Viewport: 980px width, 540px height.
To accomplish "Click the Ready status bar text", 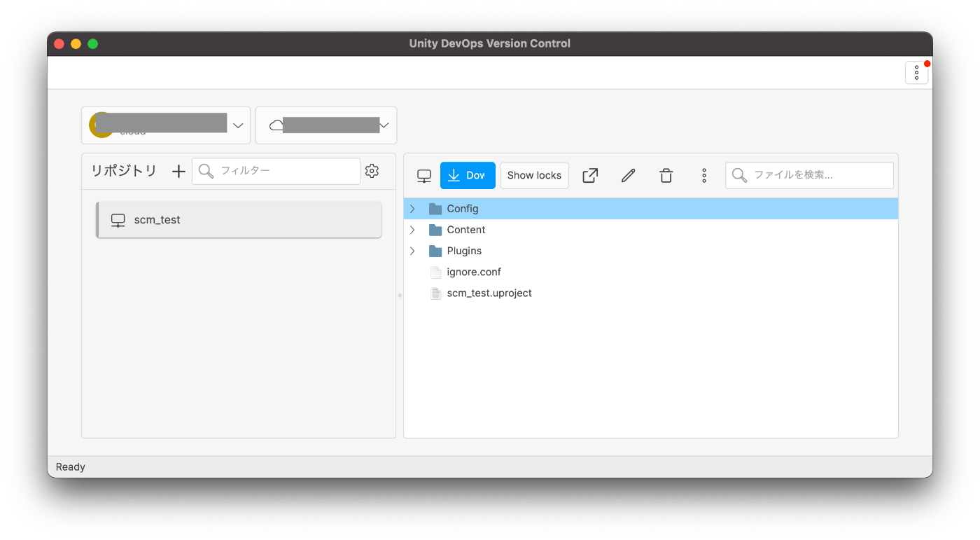I will [71, 467].
